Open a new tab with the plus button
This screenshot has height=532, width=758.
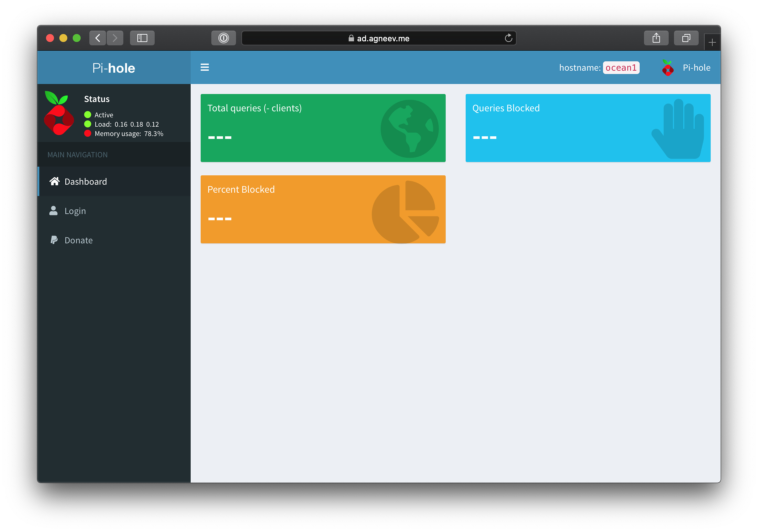(712, 42)
